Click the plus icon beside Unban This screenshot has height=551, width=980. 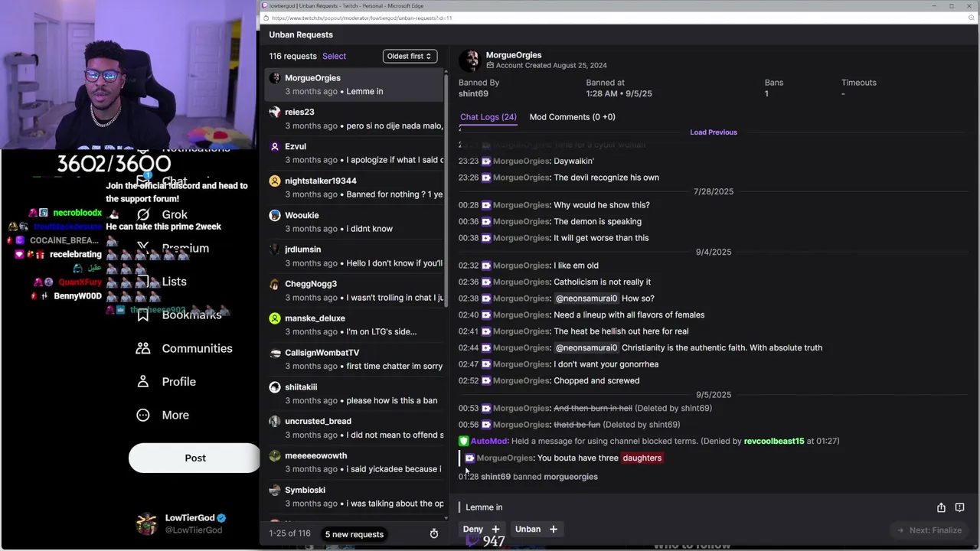coord(553,529)
